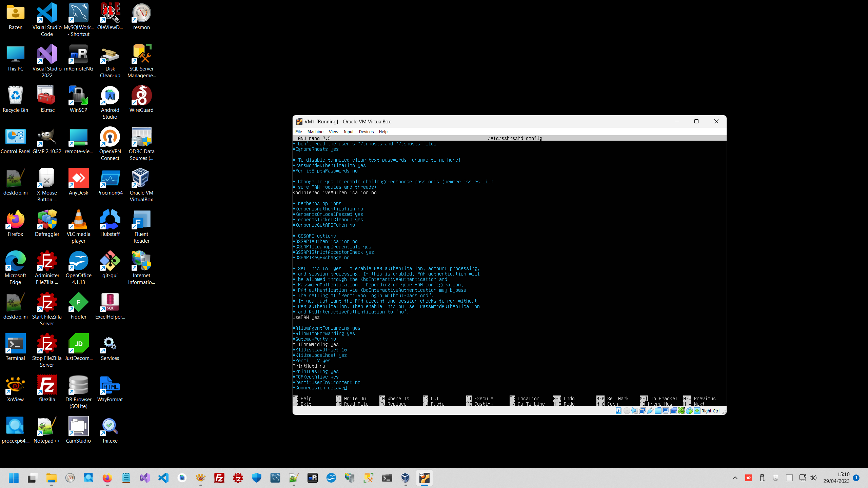Click the window resize grip corner
Image resolution: width=868 pixels, height=488 pixels.
[x=724, y=412]
